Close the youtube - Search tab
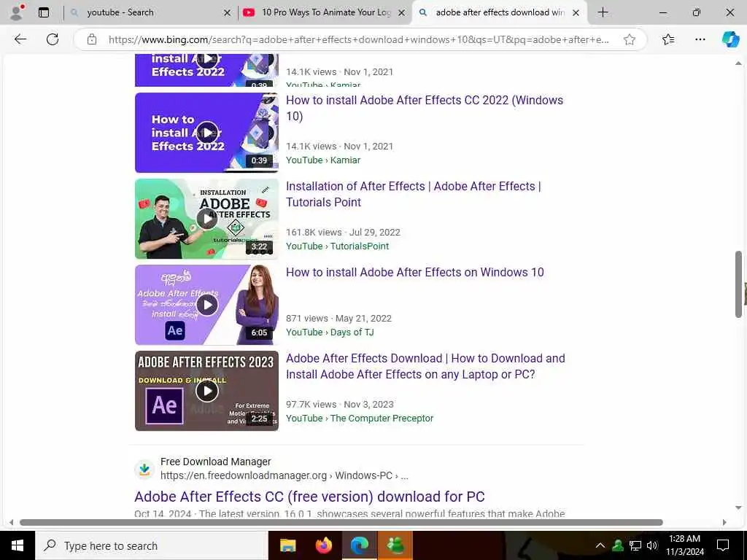Screen dimensions: 747x560 (x=228, y=13)
